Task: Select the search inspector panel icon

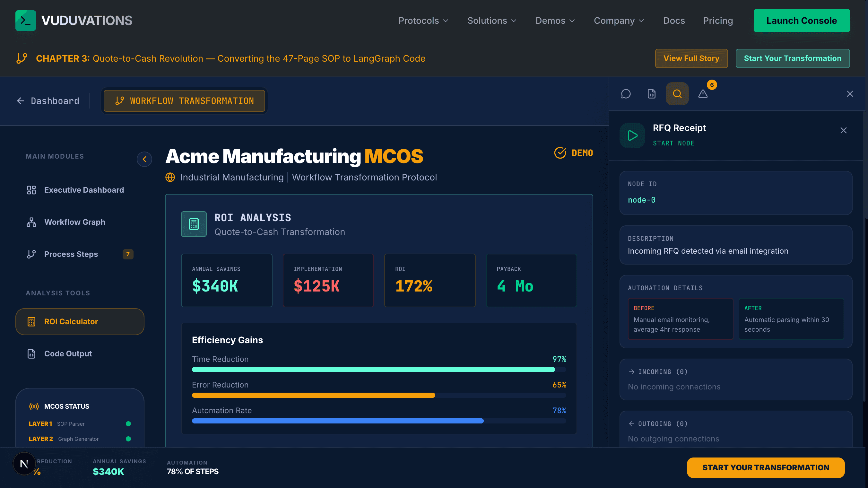Action: coord(677,94)
